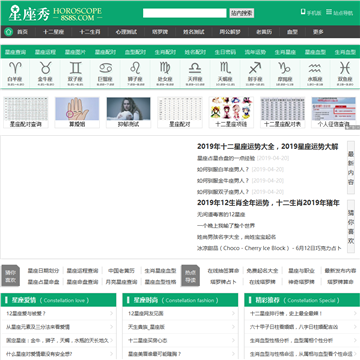Open 十二生肖 in the dark navigation bar
Image resolution: width=360 pixels, height=360 pixels.
(x=90, y=32)
